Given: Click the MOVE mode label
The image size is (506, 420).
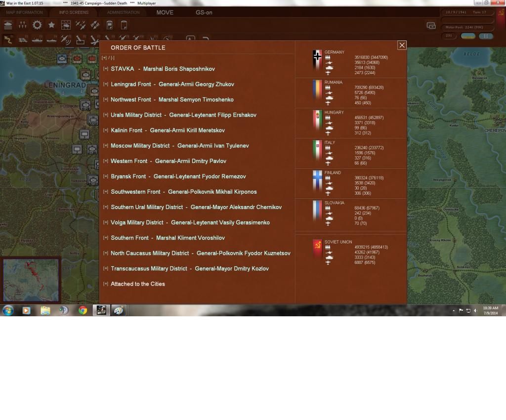Looking at the screenshot, I should (165, 12).
